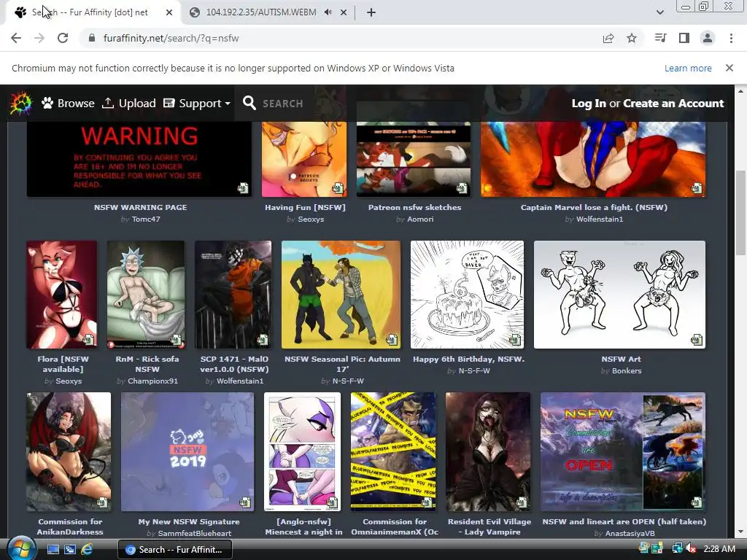Open artist Bonkers' profile link
The image size is (747, 560).
(x=627, y=370)
